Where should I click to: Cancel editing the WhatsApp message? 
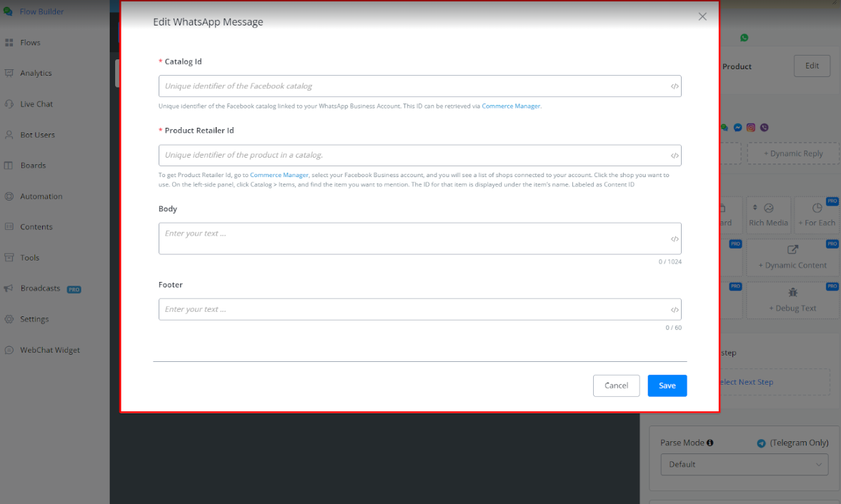click(x=616, y=385)
